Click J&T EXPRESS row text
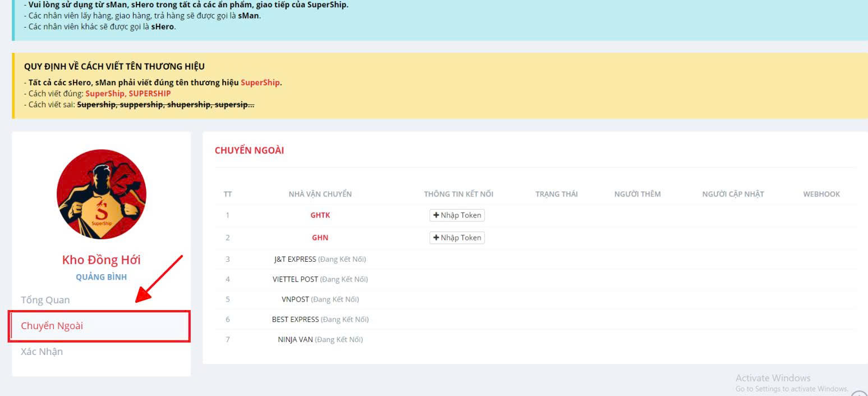Image resolution: width=868 pixels, height=396 pixels. click(320, 259)
